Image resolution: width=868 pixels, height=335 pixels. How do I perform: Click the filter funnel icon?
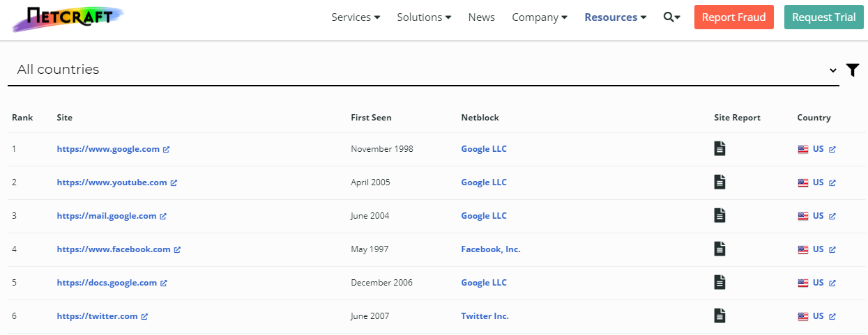coord(852,70)
